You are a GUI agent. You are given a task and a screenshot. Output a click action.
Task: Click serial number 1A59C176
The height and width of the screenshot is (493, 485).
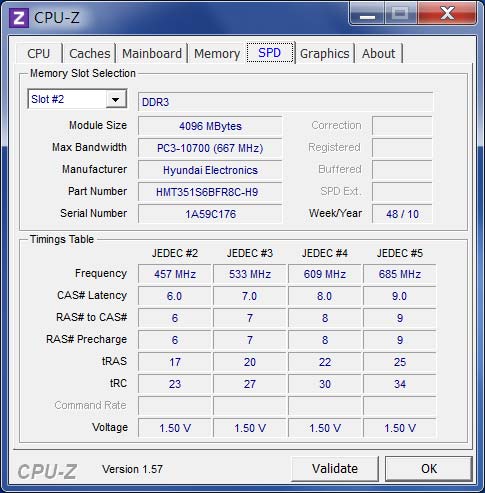(210, 214)
